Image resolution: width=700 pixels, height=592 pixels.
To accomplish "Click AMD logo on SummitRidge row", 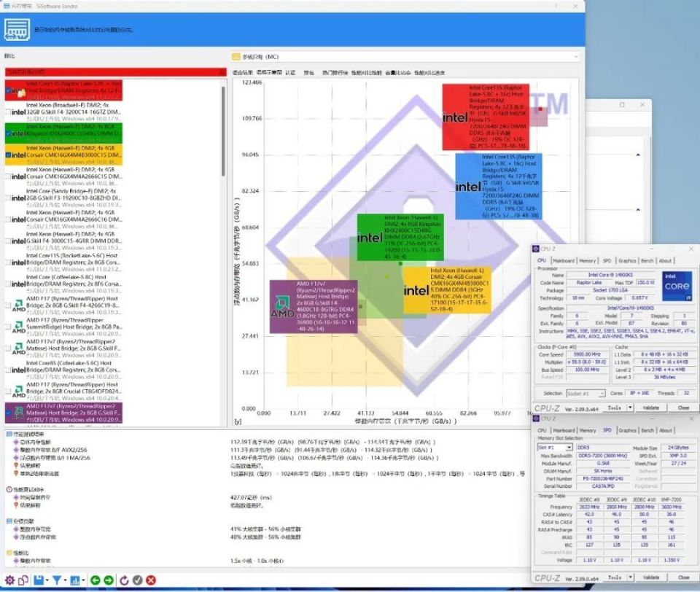I will (19, 327).
